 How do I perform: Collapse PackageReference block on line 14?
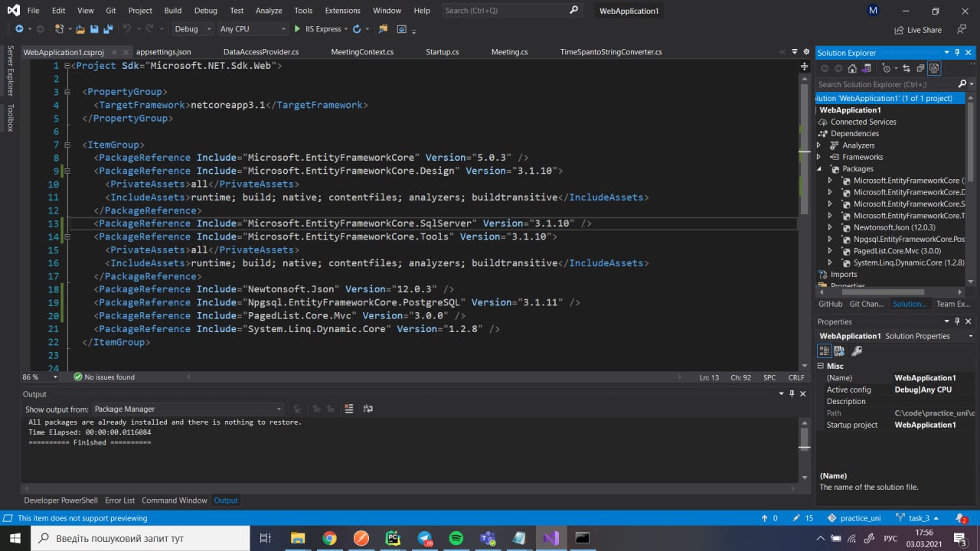tap(67, 236)
